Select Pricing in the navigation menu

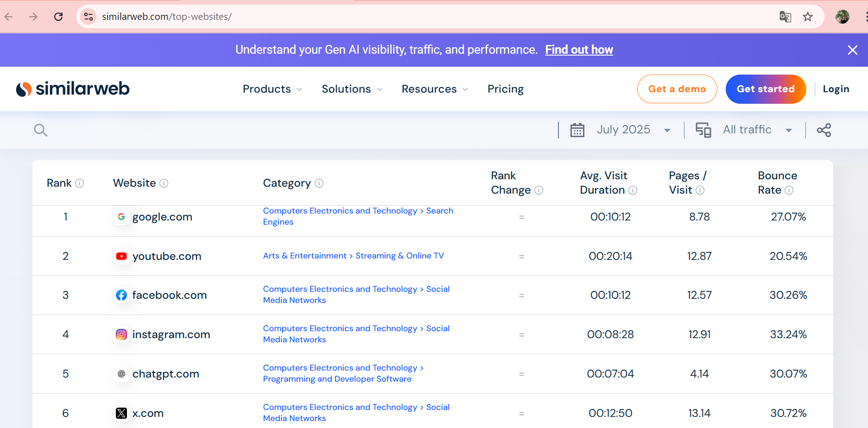coord(506,89)
